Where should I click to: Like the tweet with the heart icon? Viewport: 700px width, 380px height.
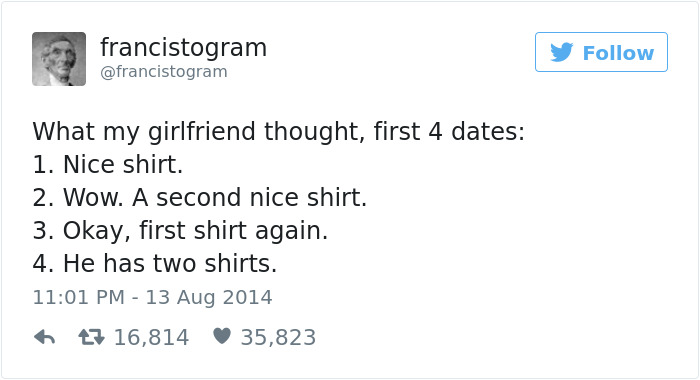(x=222, y=336)
